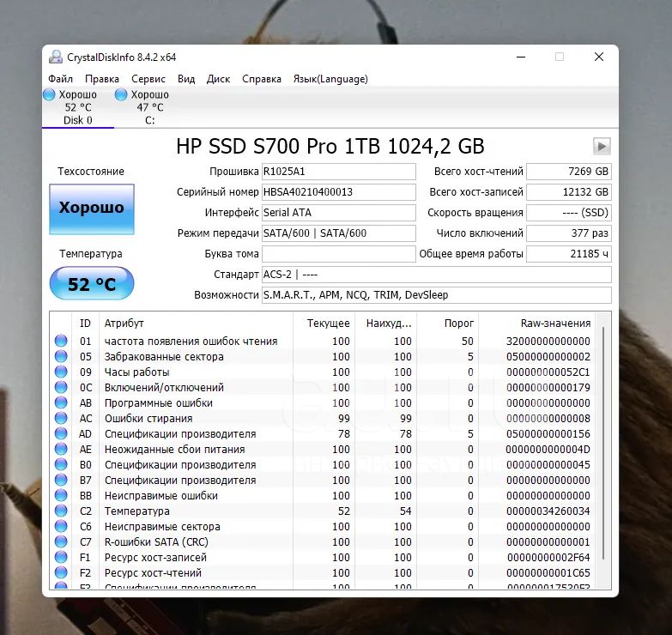Click the rotation speed value ---- (SSD)
The width and height of the screenshot is (672, 635).
pos(569,213)
